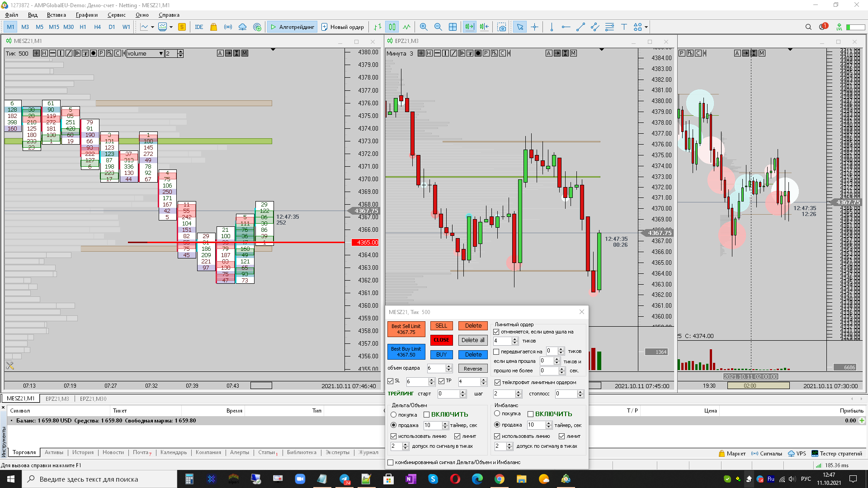Open the Графики menu
This screenshot has height=488, width=868.
pos(86,15)
